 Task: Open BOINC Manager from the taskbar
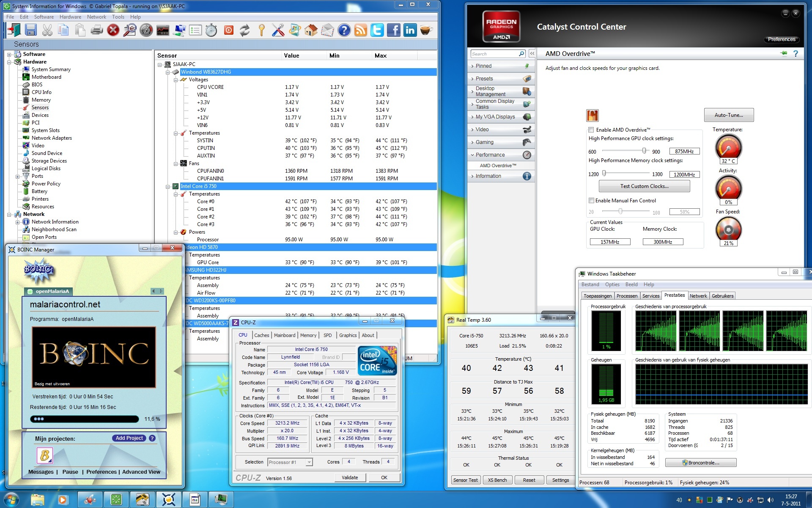(169, 500)
